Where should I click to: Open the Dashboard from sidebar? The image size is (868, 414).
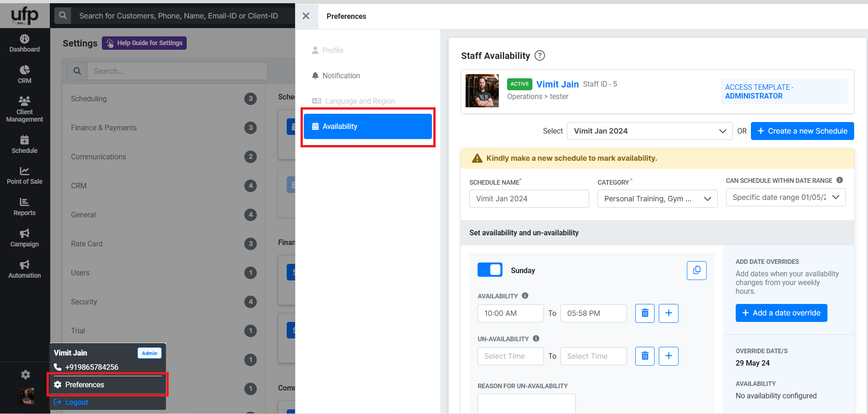(24, 43)
